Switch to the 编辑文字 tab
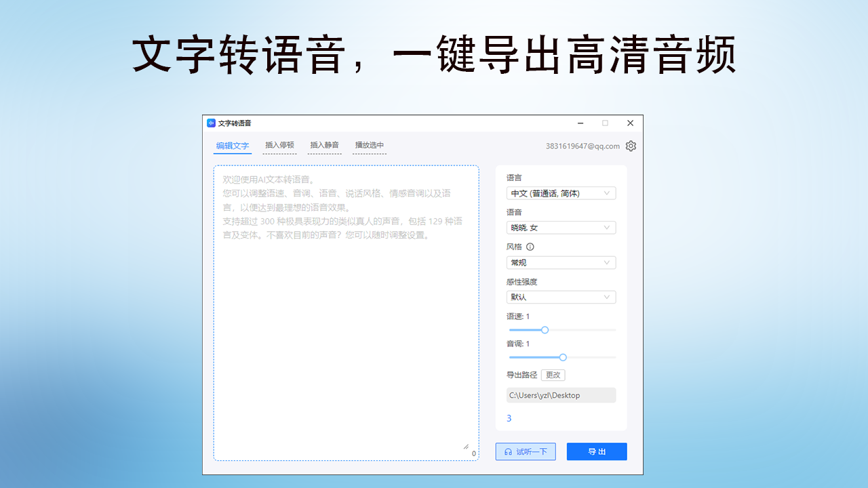This screenshot has width=868, height=488. click(x=233, y=146)
